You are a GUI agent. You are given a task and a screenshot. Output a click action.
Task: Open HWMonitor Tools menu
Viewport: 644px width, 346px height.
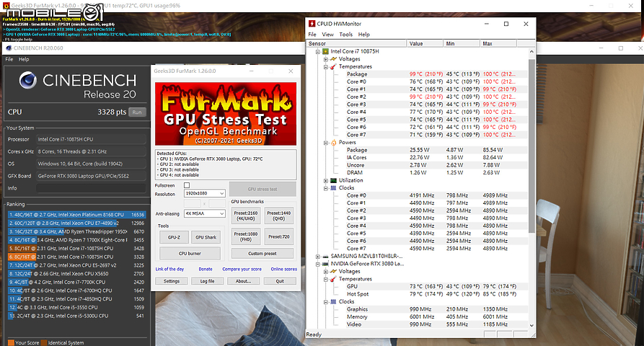pos(346,35)
